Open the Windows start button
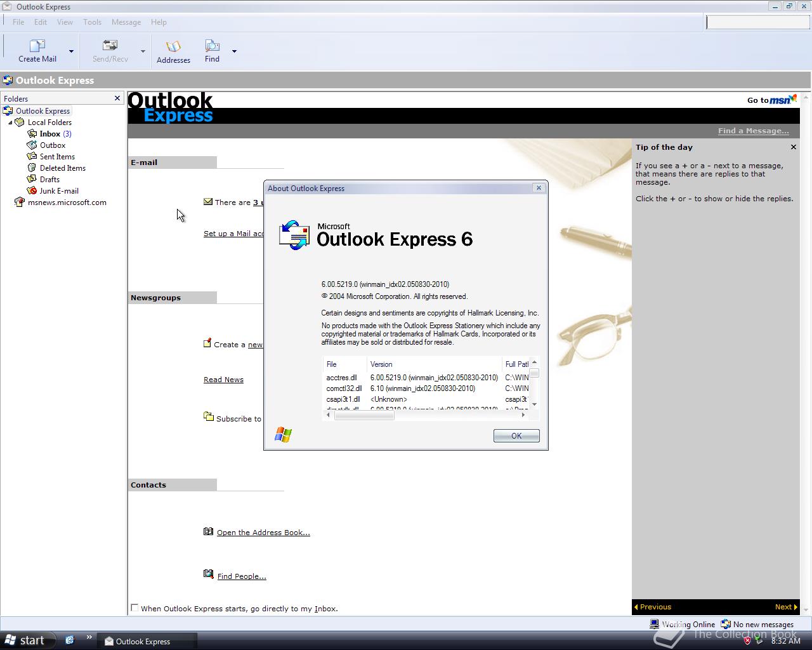812x650 pixels. click(x=25, y=640)
